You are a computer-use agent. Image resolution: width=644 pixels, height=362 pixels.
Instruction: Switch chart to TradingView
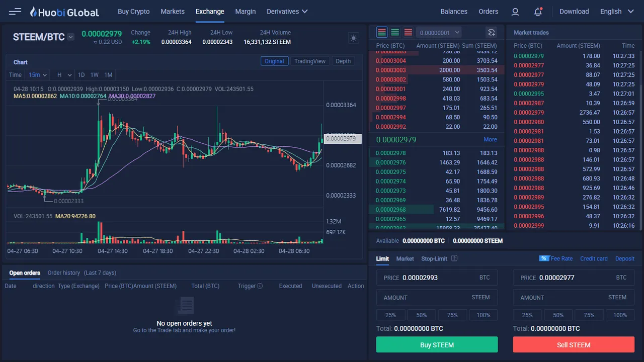[310, 61]
